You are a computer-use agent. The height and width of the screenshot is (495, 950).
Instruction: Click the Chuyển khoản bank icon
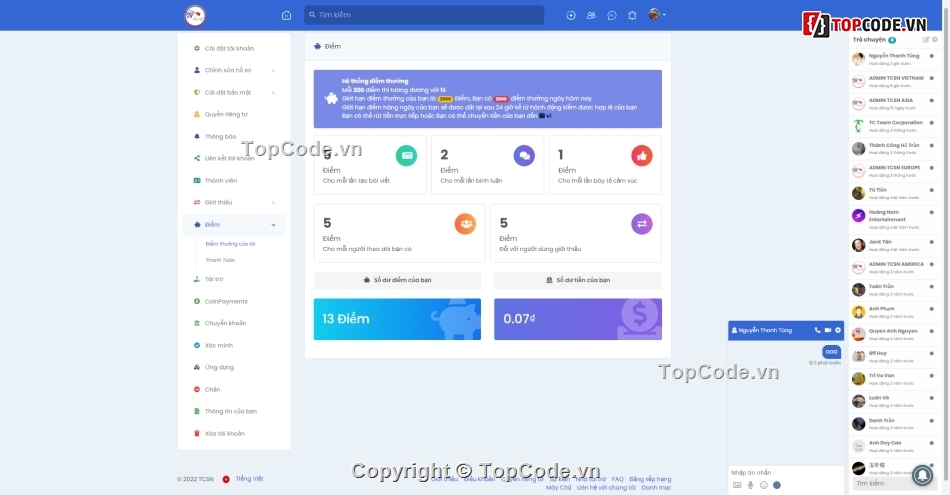(197, 323)
